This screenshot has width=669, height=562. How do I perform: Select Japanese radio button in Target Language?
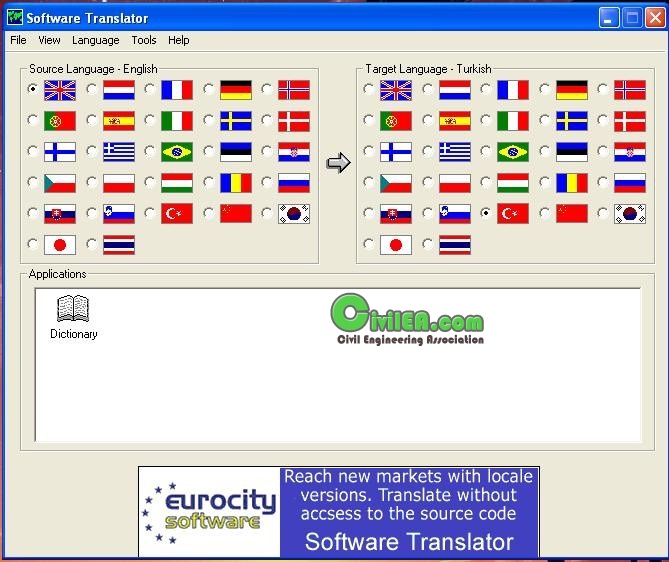point(369,244)
